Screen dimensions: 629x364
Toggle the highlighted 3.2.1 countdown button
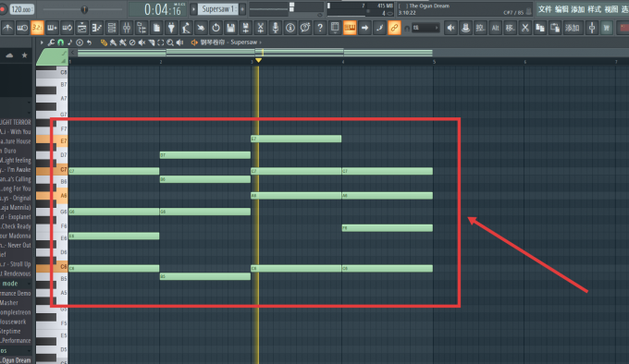pos(37,28)
